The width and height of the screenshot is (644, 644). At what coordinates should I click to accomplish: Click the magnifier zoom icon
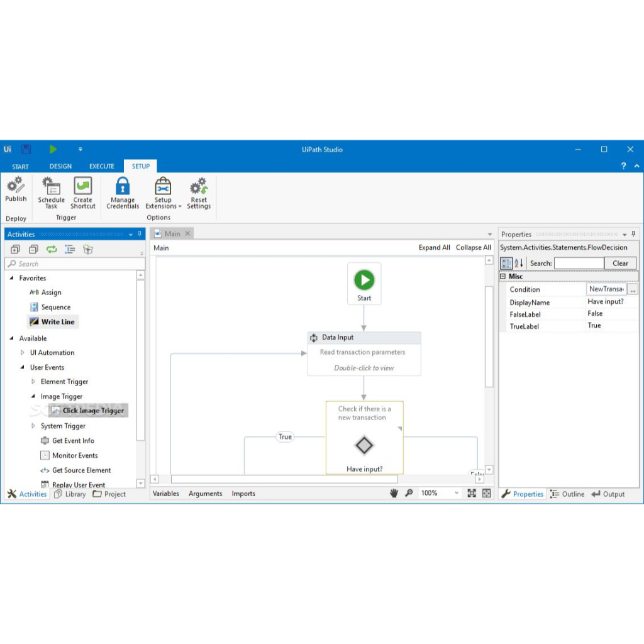(409, 493)
